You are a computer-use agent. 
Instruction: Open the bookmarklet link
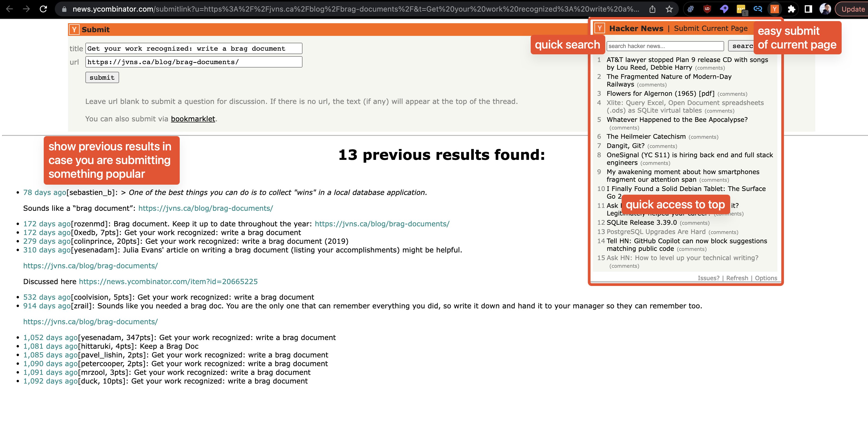[x=193, y=119]
